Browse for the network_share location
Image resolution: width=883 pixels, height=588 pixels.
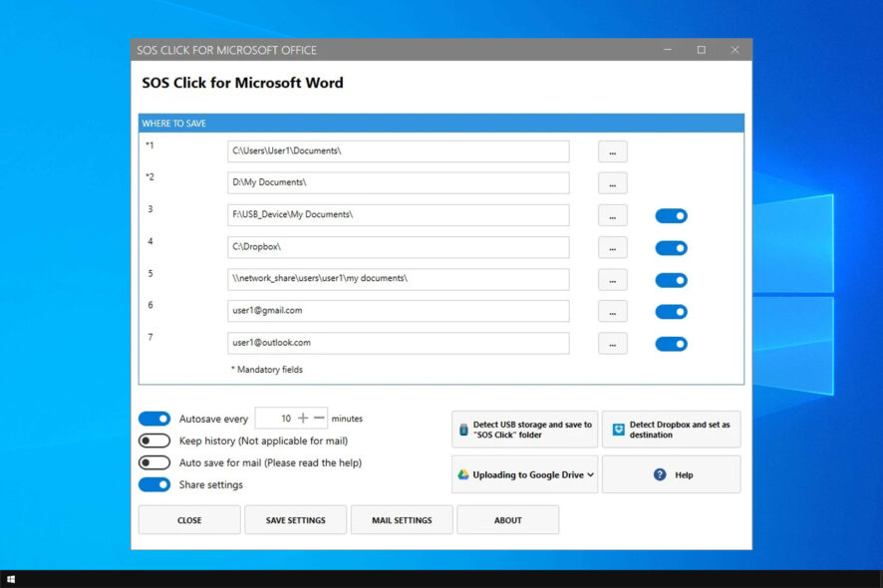coord(613,280)
